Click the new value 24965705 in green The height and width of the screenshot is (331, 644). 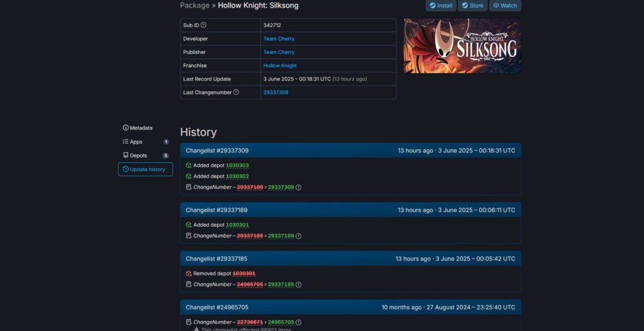[x=281, y=322]
